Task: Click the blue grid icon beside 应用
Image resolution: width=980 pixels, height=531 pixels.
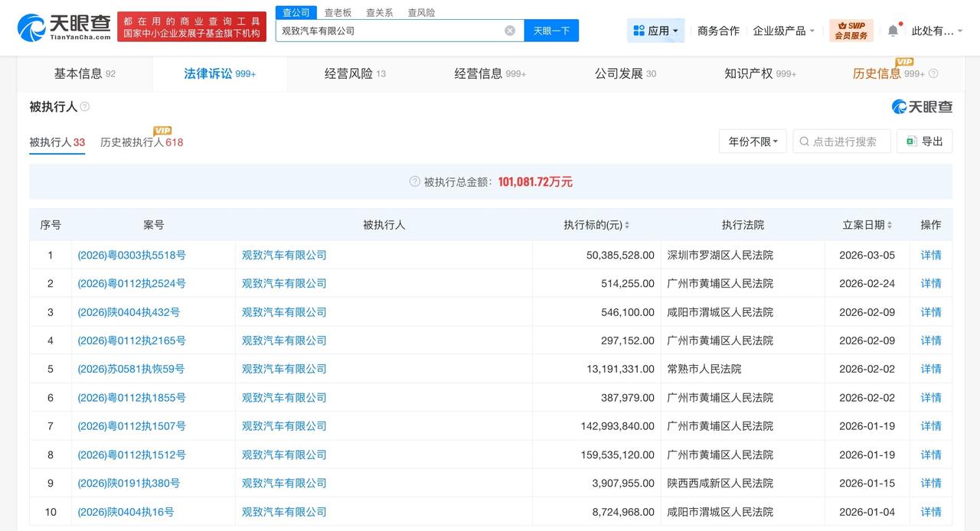Action: 638,29
